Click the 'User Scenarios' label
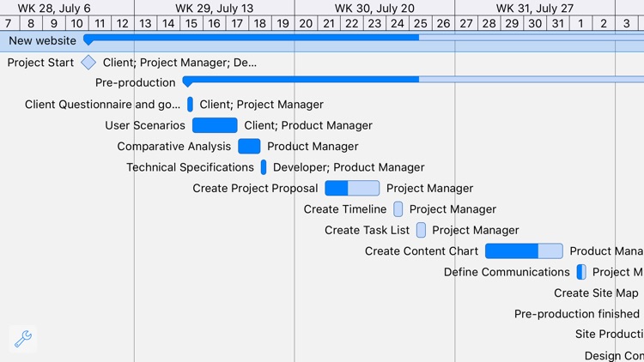This screenshot has width=644, height=362. click(x=145, y=125)
